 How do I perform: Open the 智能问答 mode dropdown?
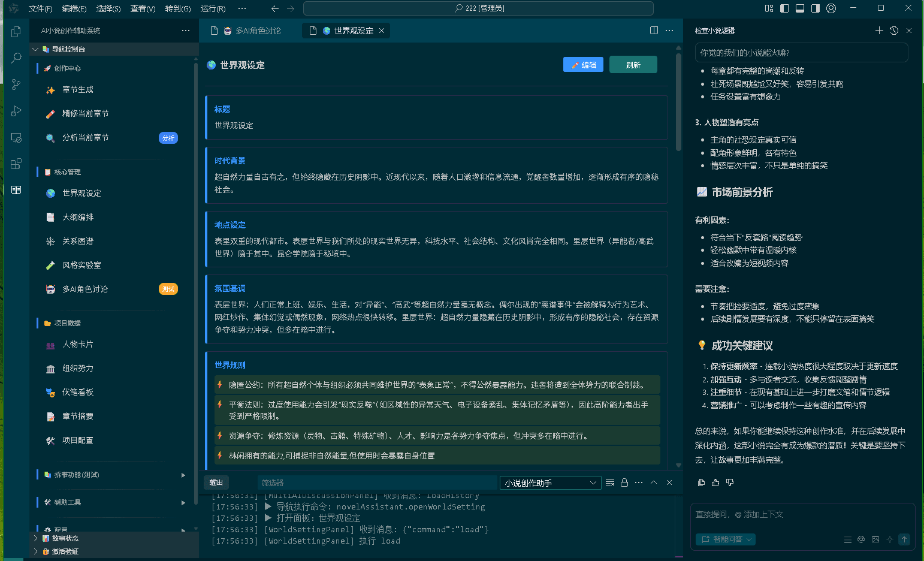tap(726, 539)
